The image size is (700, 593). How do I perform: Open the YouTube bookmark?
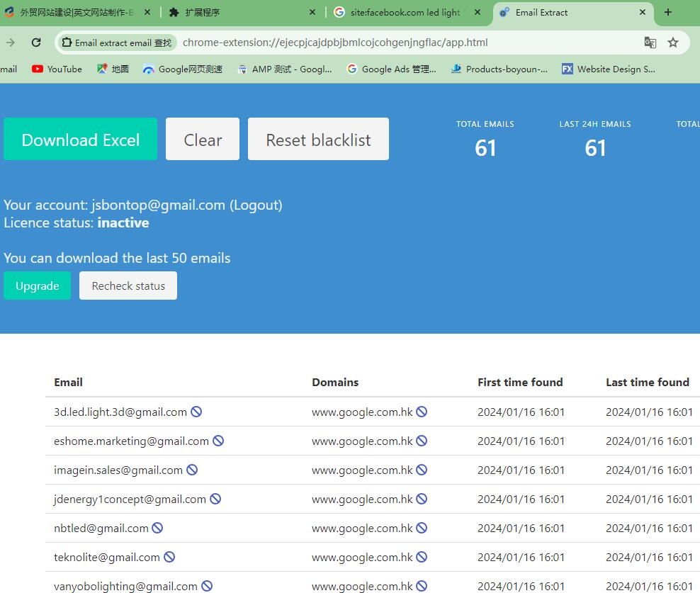click(x=57, y=69)
